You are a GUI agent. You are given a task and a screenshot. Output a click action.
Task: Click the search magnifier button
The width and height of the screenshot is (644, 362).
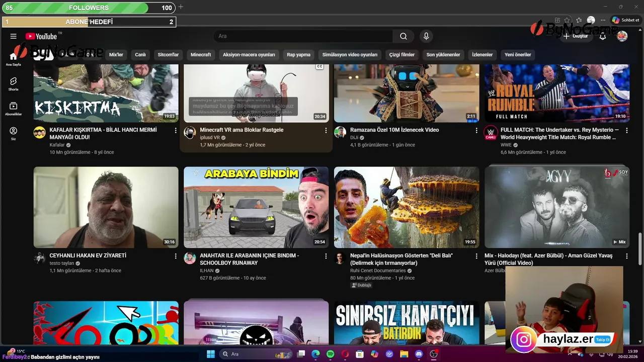[x=404, y=36]
